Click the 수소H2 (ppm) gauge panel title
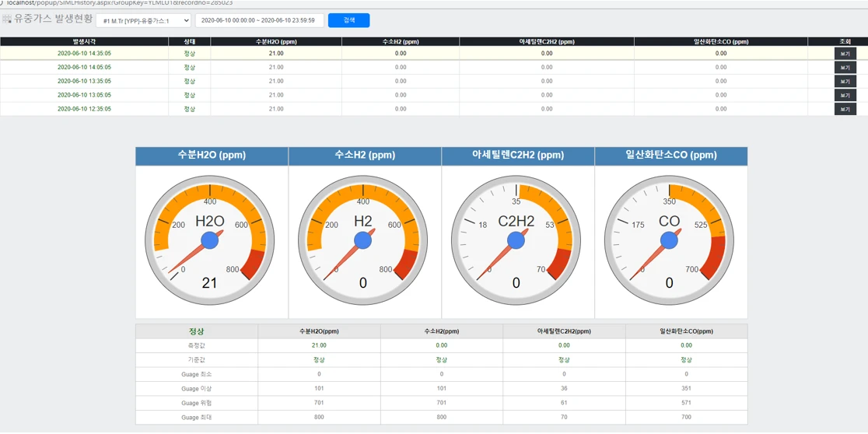868x434 pixels. click(365, 156)
